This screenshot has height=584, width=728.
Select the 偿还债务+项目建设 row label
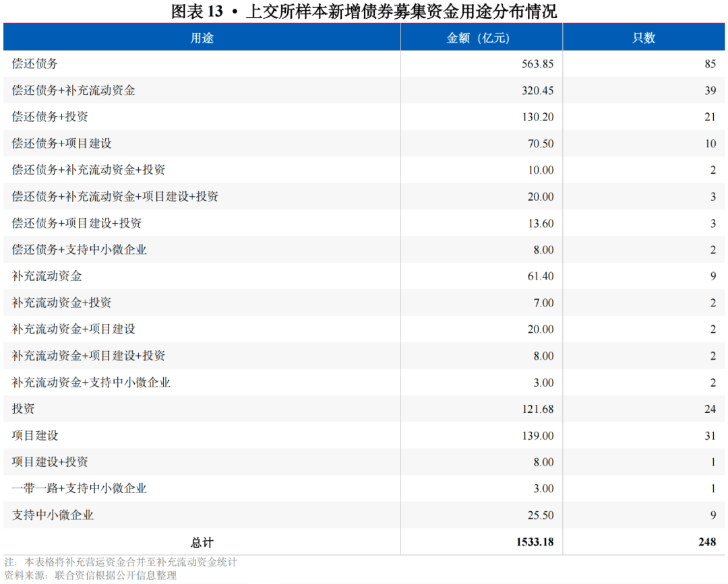coord(61,143)
